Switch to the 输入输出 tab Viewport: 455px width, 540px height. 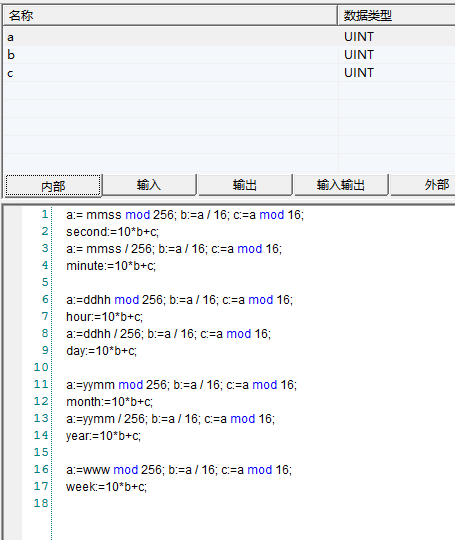341,185
